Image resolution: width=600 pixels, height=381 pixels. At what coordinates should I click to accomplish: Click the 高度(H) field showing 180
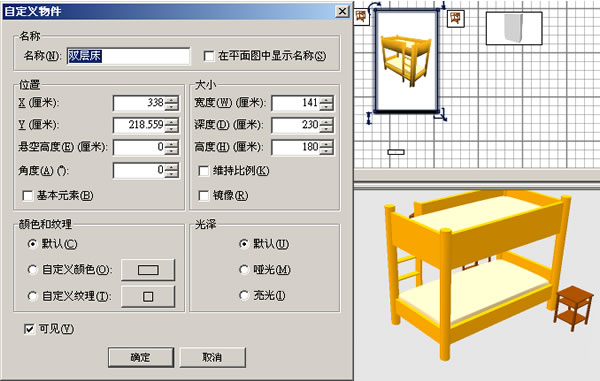[x=295, y=147]
